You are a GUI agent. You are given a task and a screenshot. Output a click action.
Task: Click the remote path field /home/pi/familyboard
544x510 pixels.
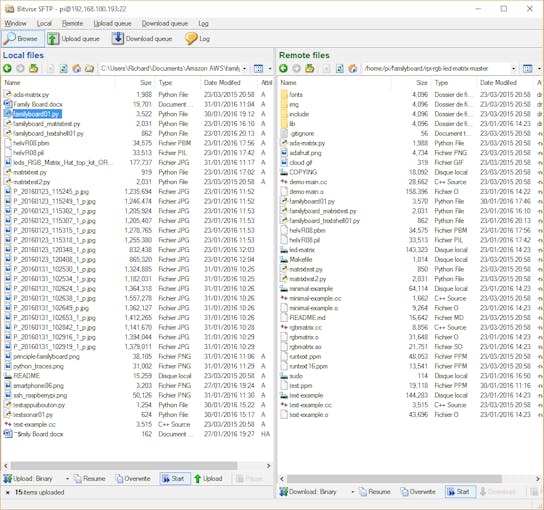coord(436,68)
